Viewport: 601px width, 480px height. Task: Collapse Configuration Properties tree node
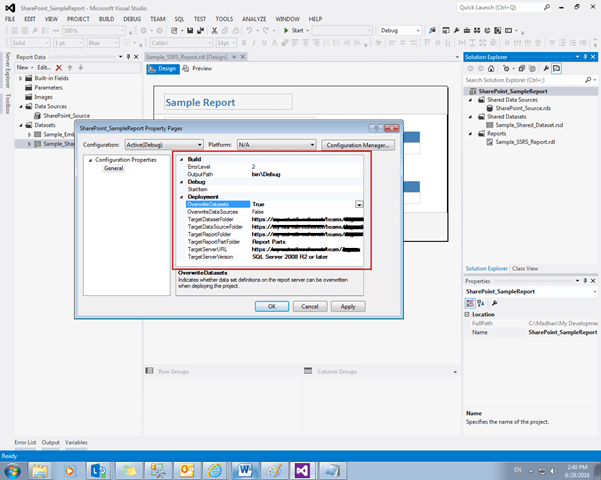tap(90, 160)
